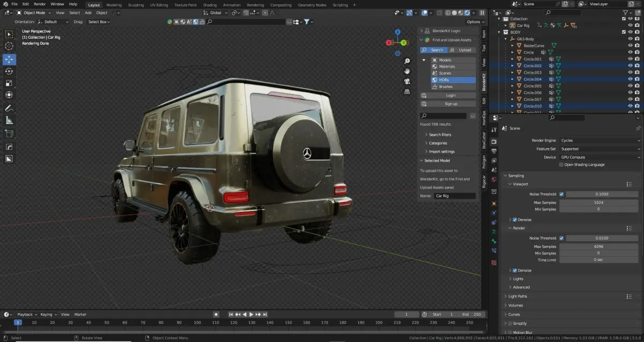The height and width of the screenshot is (342, 644).
Task: Open the Render properties tab icon
Action: [x=494, y=141]
